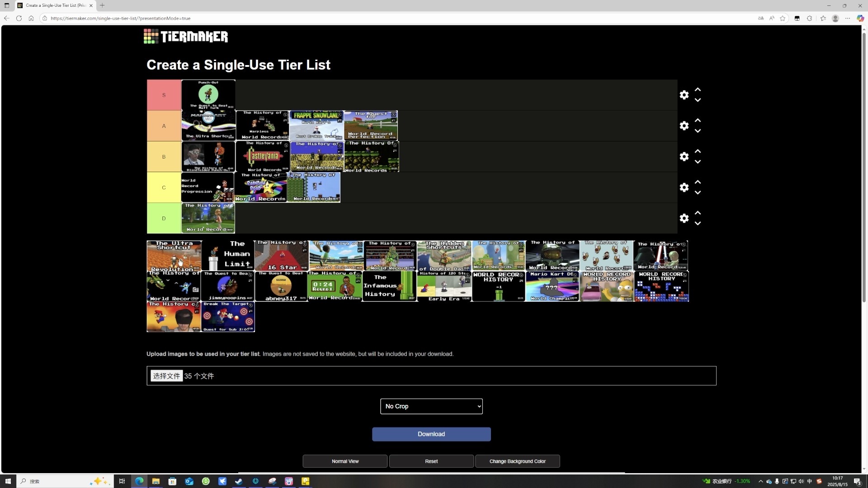Viewport: 868px width, 488px height.
Task: Select Break The Targets thumbnail
Action: pos(228,317)
